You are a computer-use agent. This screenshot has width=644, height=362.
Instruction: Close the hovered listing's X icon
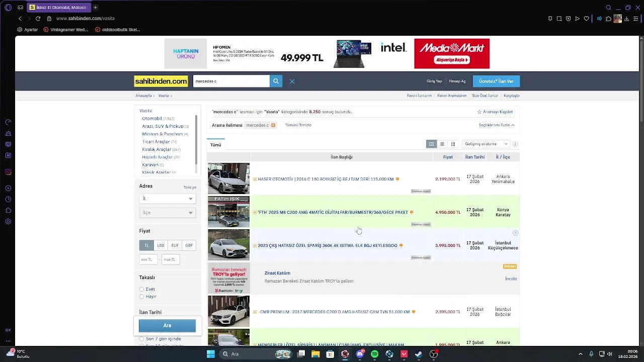[x=515, y=233]
